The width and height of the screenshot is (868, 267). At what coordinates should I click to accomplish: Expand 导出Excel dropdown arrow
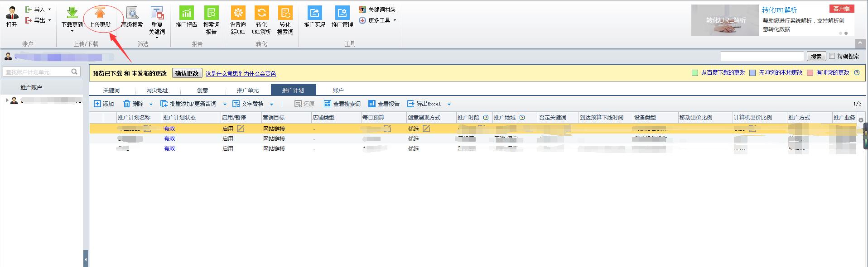tap(449, 105)
